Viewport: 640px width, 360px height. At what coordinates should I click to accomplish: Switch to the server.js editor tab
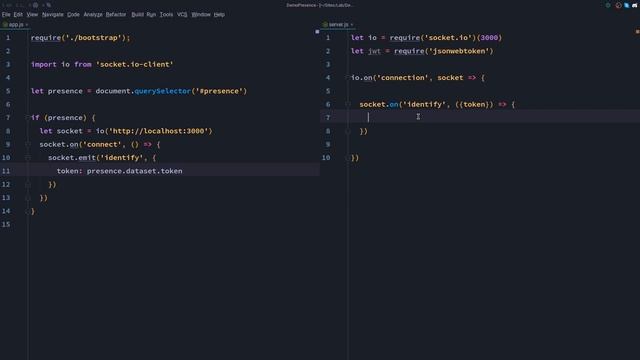click(x=337, y=24)
